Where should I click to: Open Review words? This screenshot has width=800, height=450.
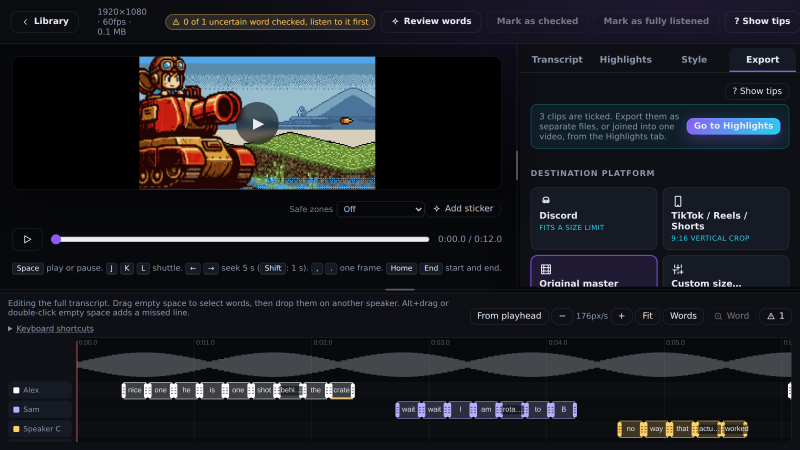431,21
